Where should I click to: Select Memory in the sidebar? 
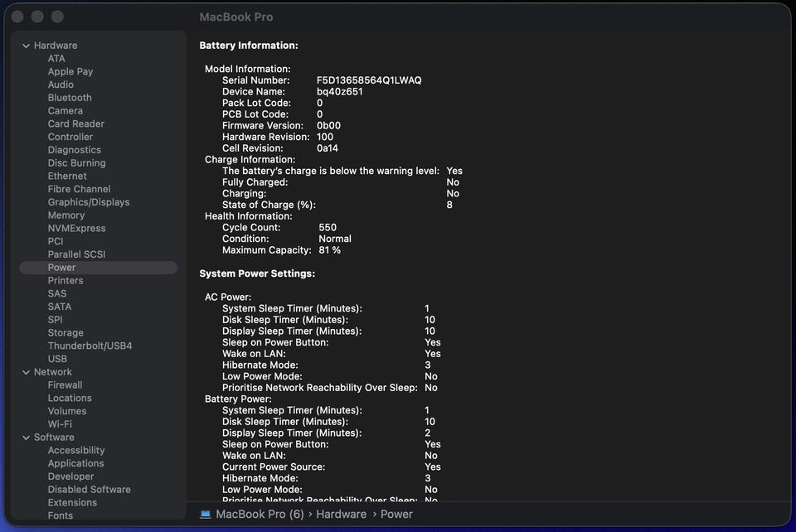tap(66, 215)
